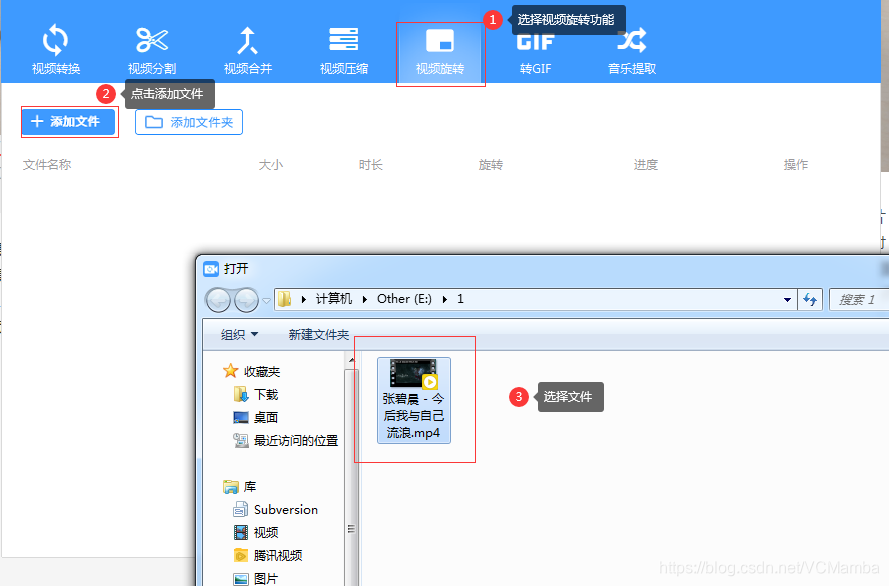The width and height of the screenshot is (889, 586).
Task: Click the 时长 column header
Action: [x=371, y=165]
